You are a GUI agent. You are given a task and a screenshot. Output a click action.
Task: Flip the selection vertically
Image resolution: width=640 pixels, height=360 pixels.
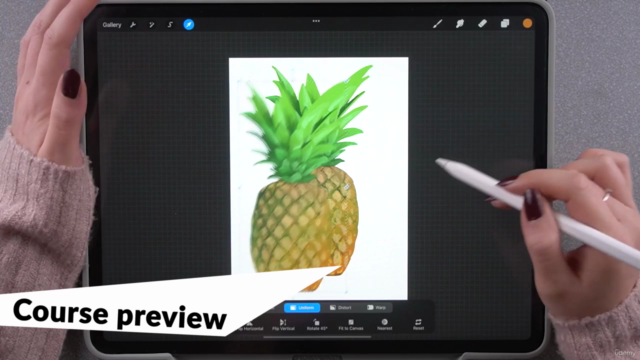(283, 324)
